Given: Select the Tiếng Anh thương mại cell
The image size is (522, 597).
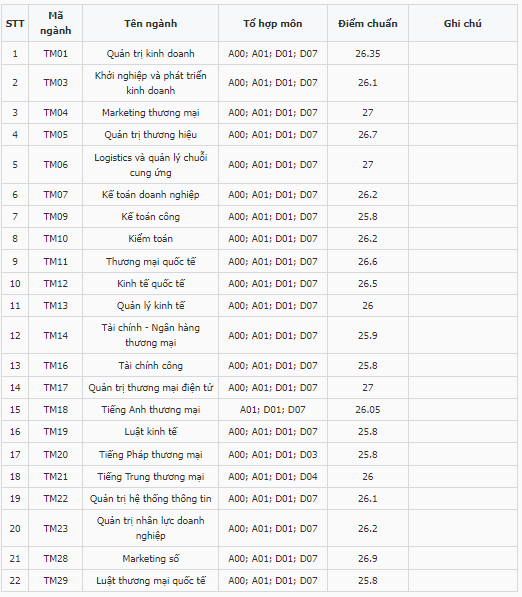Looking at the screenshot, I should [150, 410].
